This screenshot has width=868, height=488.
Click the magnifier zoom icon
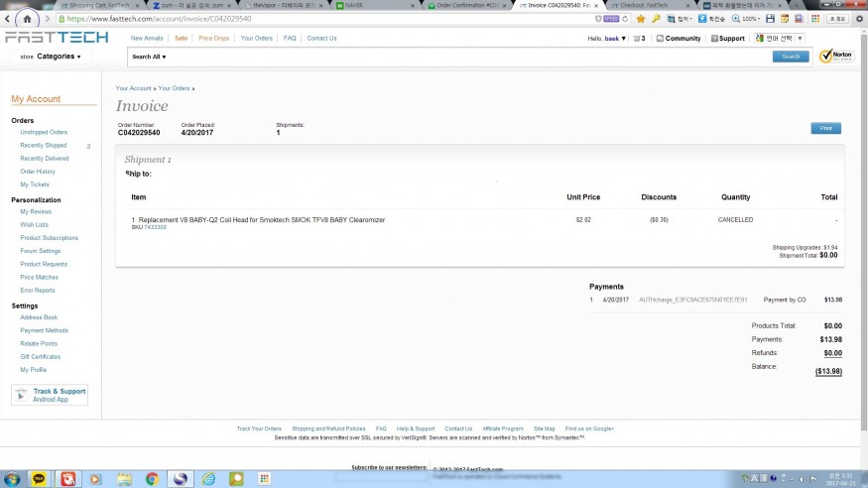(736, 19)
